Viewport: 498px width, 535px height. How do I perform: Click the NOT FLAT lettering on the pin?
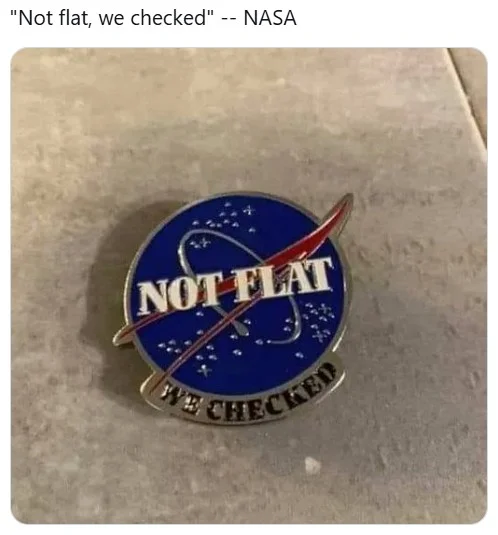[235, 287]
